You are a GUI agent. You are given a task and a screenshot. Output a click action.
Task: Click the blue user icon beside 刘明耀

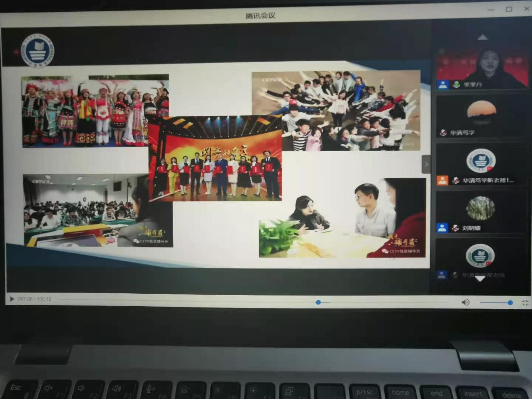tap(442, 228)
